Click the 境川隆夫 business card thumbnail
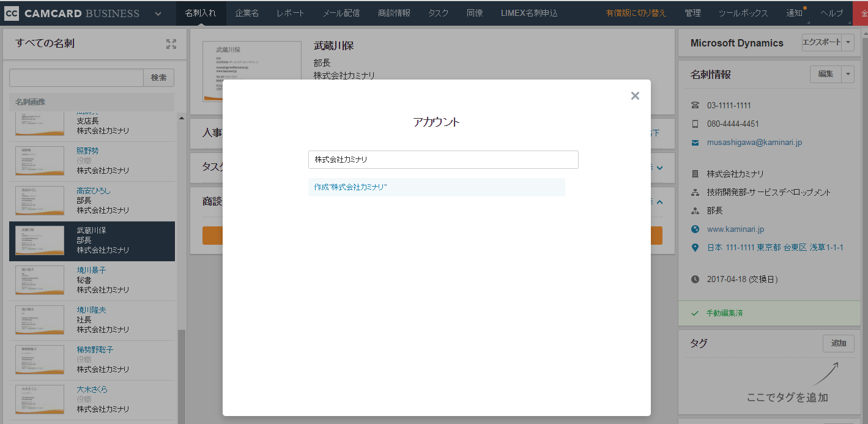This screenshot has height=424, width=868. point(40,320)
